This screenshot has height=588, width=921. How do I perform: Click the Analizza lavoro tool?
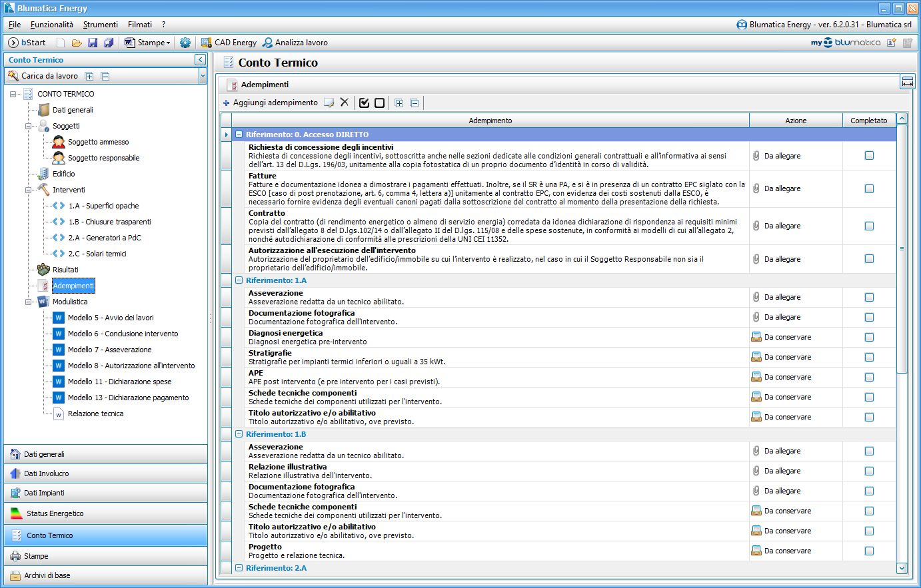(x=295, y=43)
